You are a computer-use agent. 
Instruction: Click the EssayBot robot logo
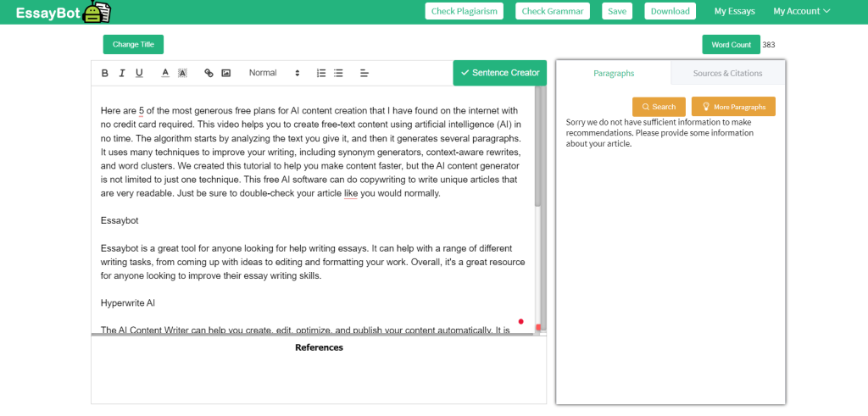pos(97,12)
